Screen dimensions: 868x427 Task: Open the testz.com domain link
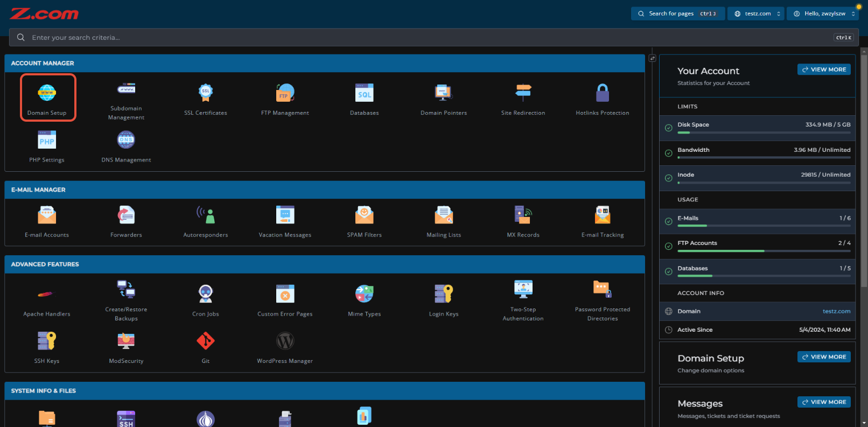[x=836, y=311]
